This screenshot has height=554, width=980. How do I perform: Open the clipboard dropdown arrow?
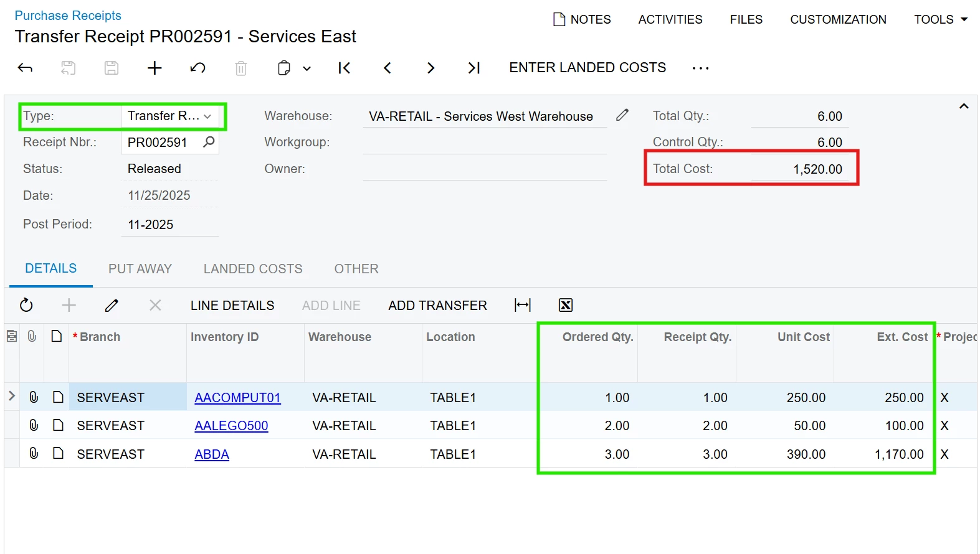[x=307, y=68]
